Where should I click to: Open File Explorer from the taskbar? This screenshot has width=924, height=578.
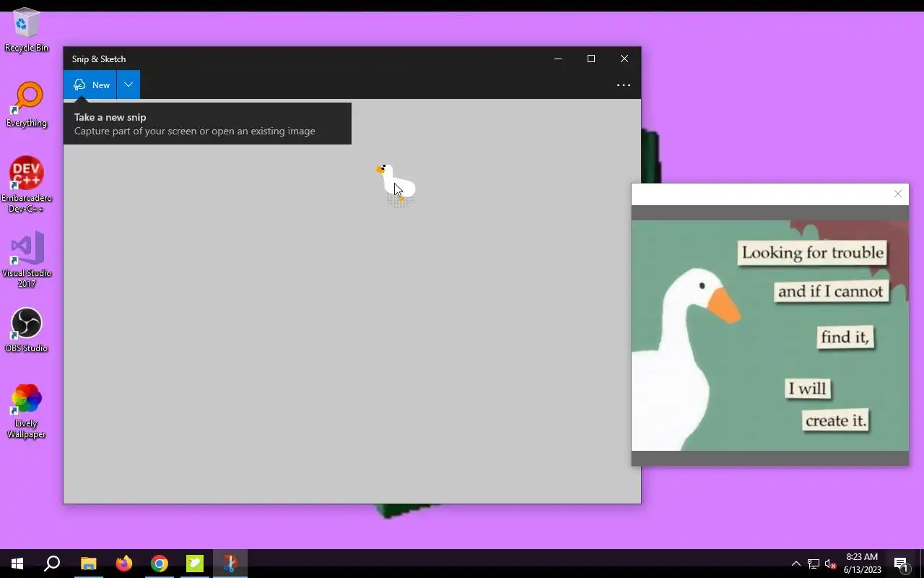click(88, 564)
